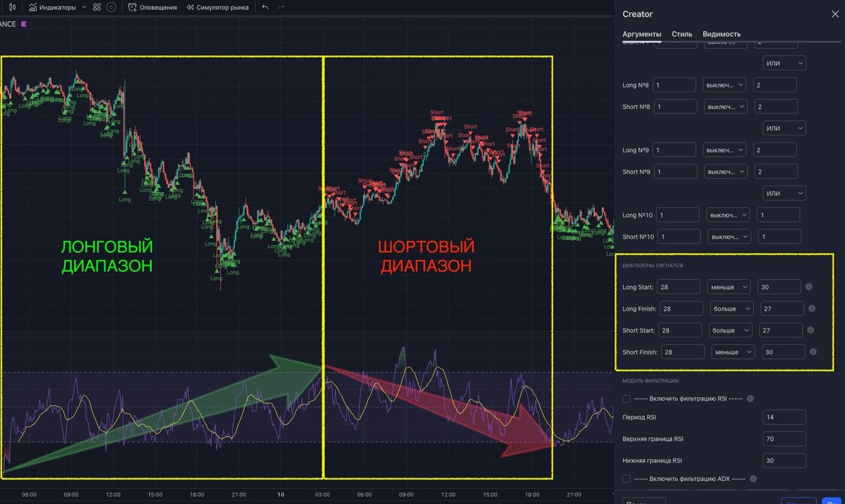The height and width of the screenshot is (504, 845).
Task: Switch to the Видимость tab
Action: coord(722,34)
